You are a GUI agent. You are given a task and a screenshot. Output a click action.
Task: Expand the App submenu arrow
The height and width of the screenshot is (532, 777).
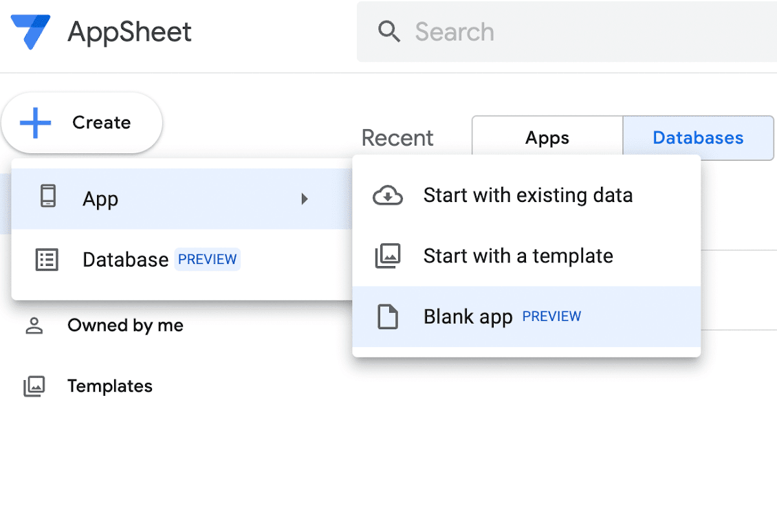(304, 199)
